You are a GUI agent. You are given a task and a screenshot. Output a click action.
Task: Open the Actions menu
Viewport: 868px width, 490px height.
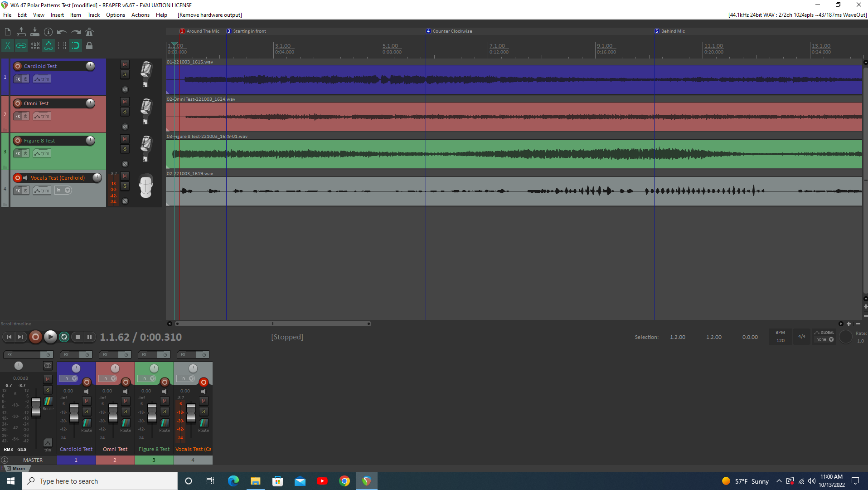point(141,15)
